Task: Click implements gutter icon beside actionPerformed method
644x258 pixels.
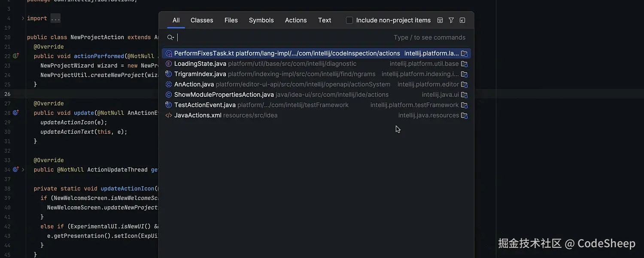Action: (x=16, y=56)
